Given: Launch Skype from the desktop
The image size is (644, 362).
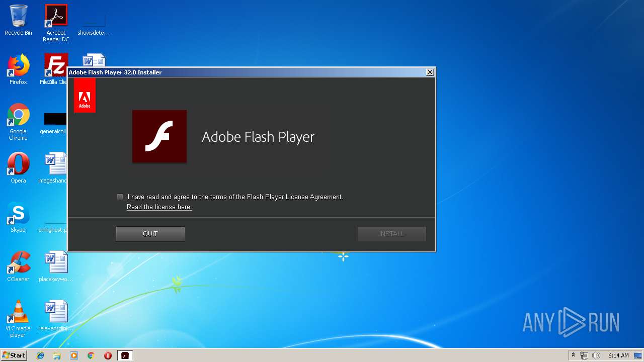Looking at the screenshot, I should click(x=18, y=217).
